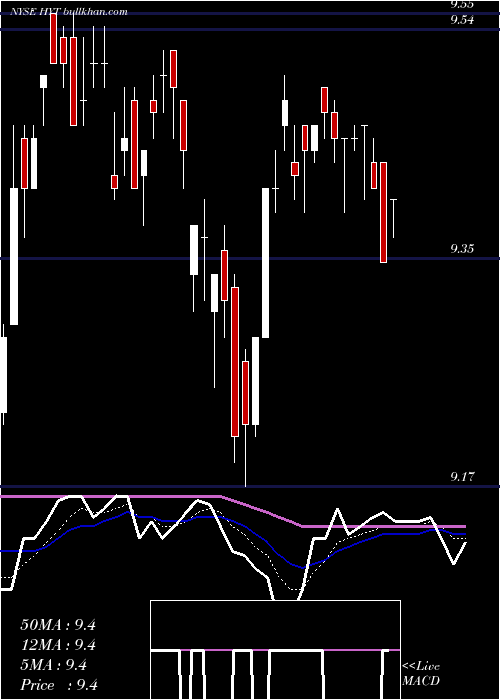Image resolution: width=500 pixels, height=700 pixels.
Task: Select the 9.35 price level label
Action: [x=462, y=249]
